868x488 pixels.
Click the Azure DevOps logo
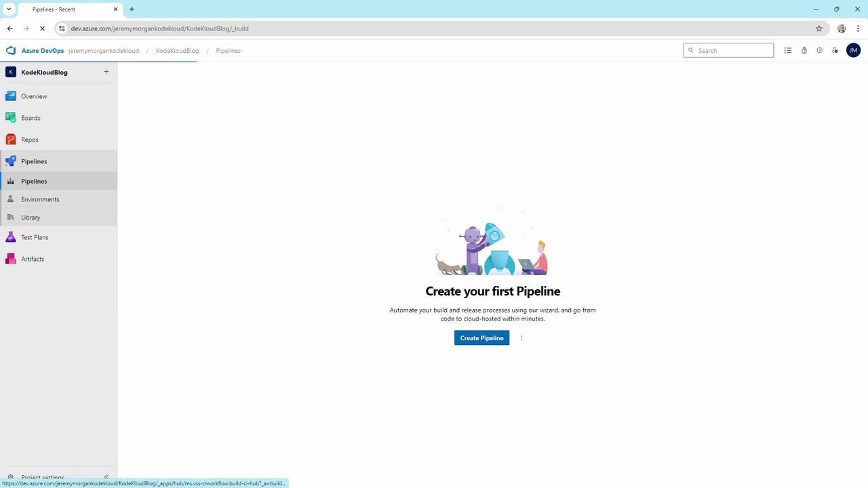[x=11, y=51]
